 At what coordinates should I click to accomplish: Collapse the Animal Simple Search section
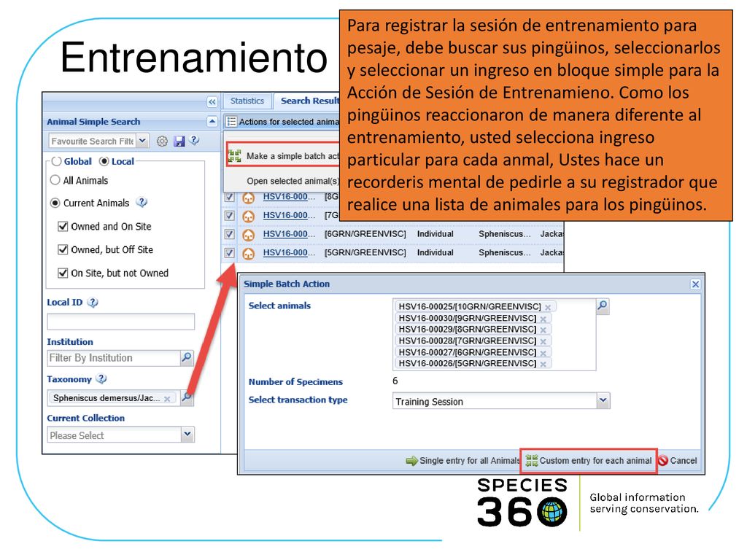(x=212, y=122)
